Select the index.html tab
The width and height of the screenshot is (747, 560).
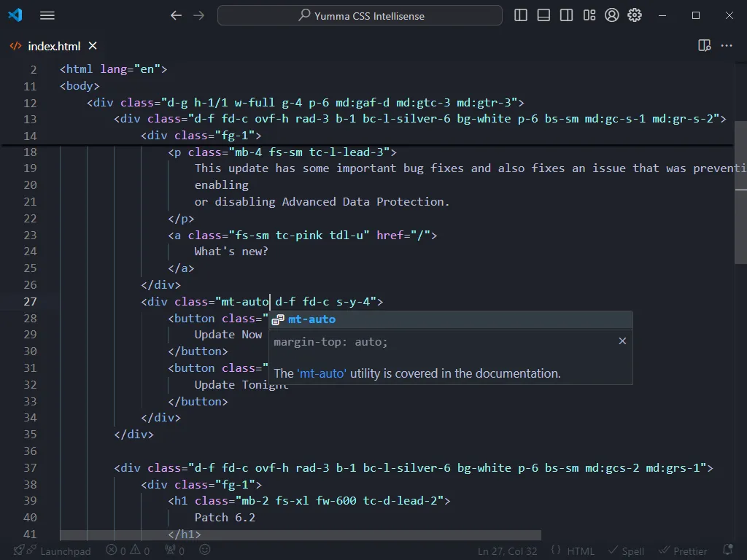pos(54,46)
